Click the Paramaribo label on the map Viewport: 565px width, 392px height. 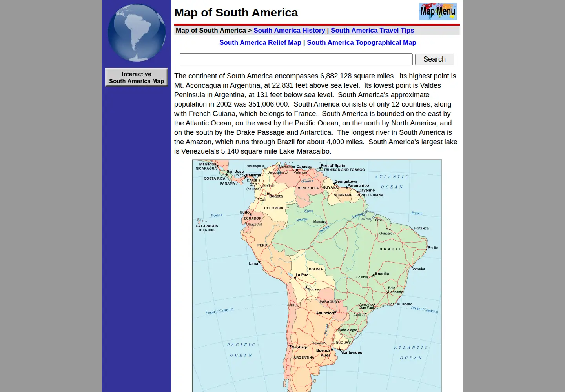click(x=358, y=185)
